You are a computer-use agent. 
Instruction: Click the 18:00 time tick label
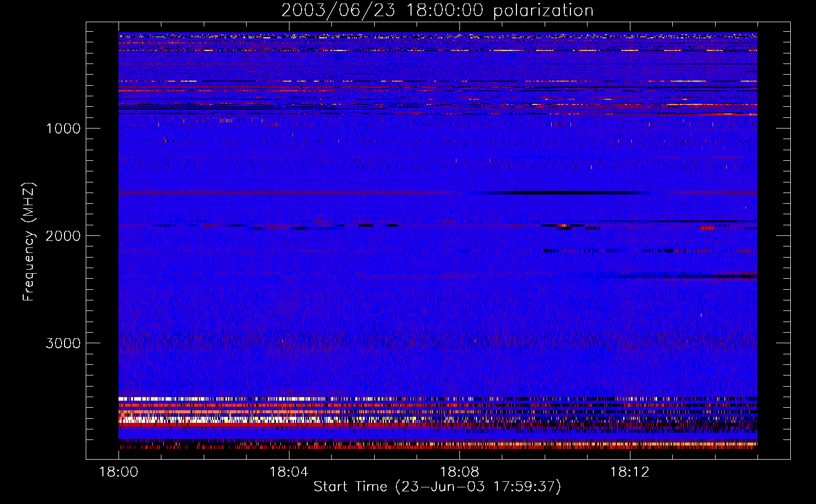(x=119, y=472)
